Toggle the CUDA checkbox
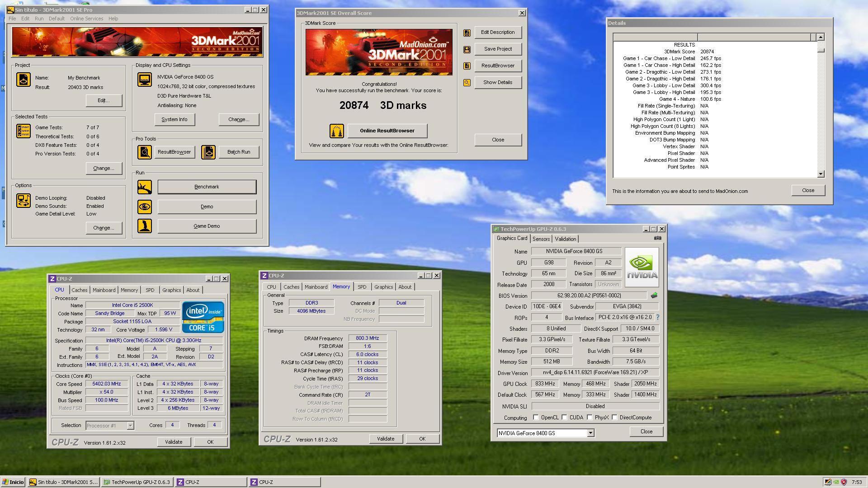 565,418
